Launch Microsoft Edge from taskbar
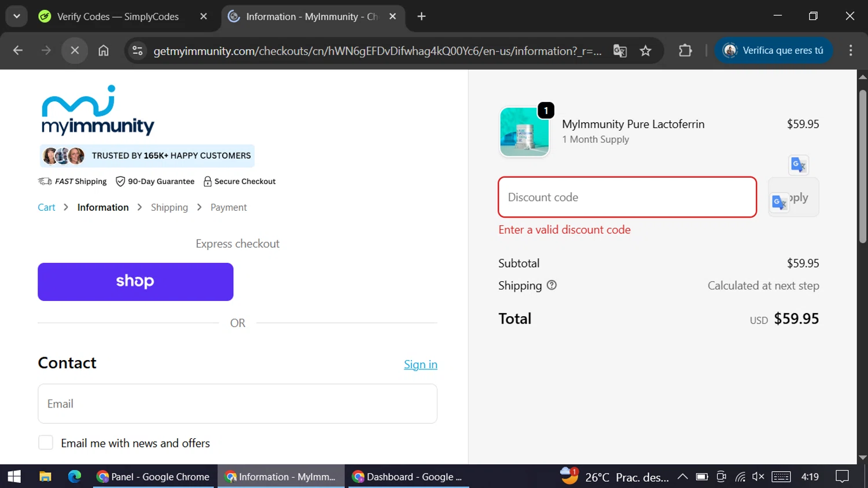The width and height of the screenshot is (868, 488). pos(75,476)
